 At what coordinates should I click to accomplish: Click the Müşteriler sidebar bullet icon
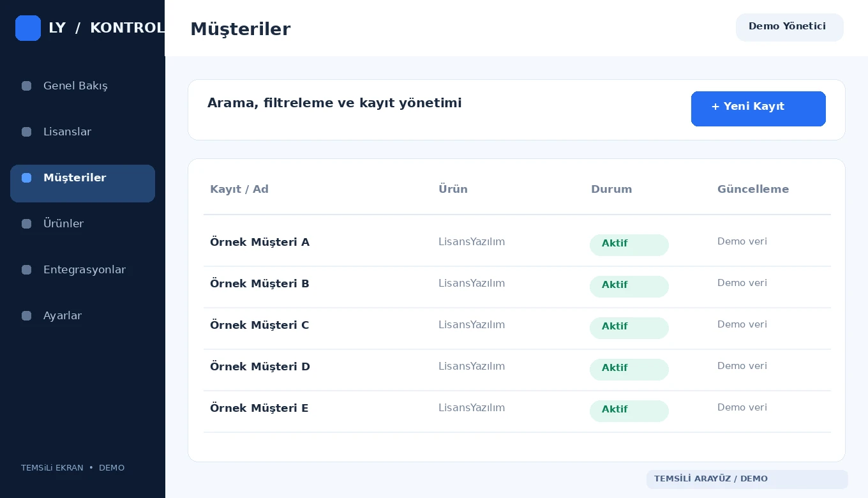tap(26, 177)
